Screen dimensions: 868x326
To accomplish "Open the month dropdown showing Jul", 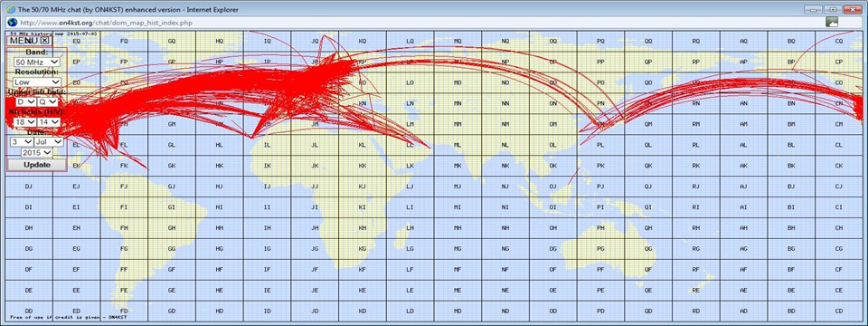I will (49, 142).
